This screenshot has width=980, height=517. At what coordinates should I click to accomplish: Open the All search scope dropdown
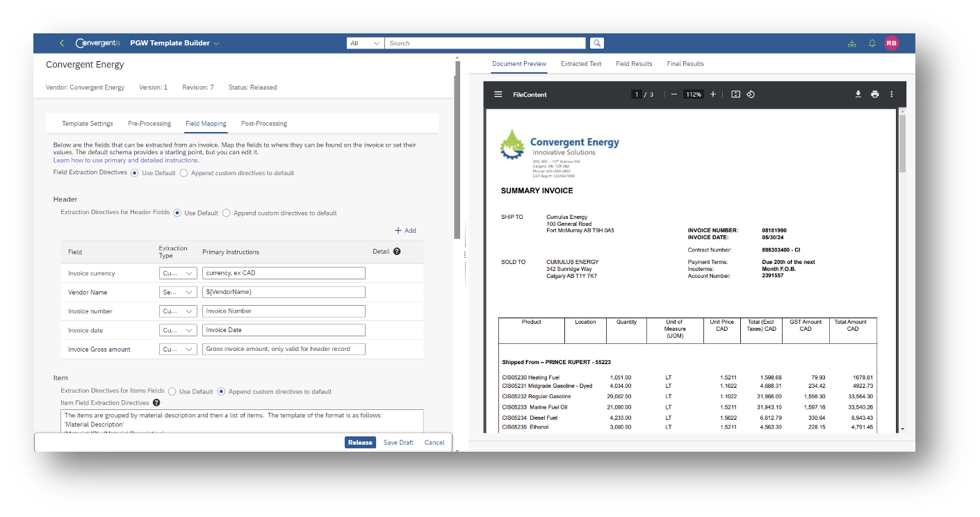tap(365, 42)
